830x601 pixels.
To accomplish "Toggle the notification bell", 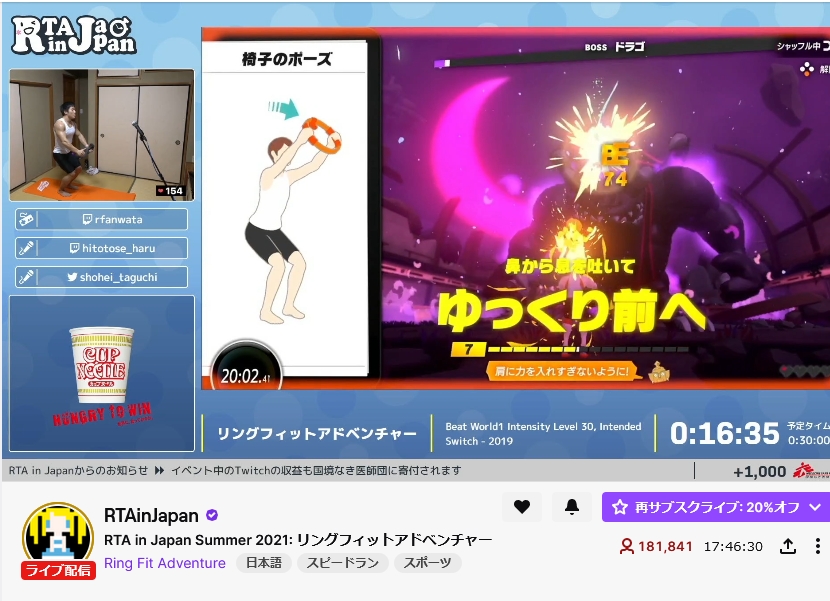I will click(x=572, y=507).
